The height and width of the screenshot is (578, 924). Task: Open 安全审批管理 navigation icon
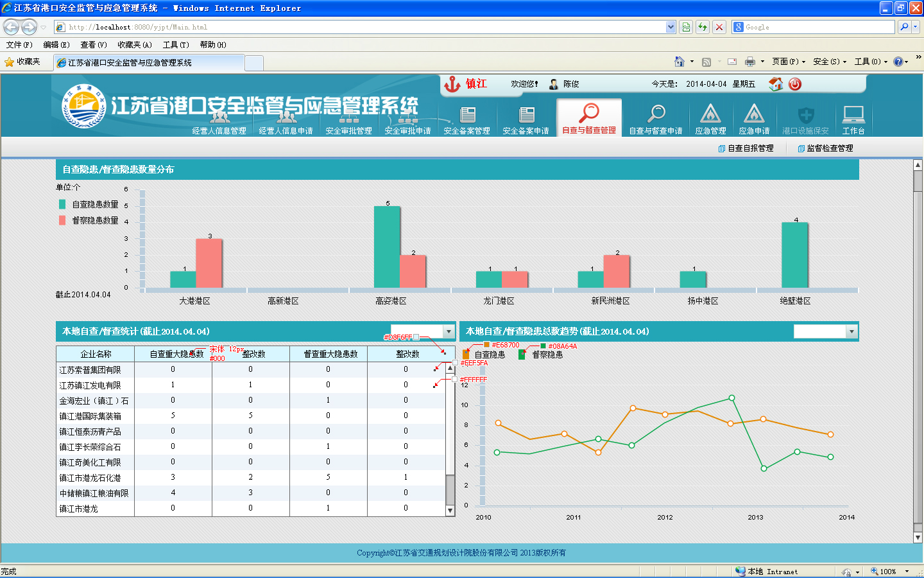[x=348, y=119]
